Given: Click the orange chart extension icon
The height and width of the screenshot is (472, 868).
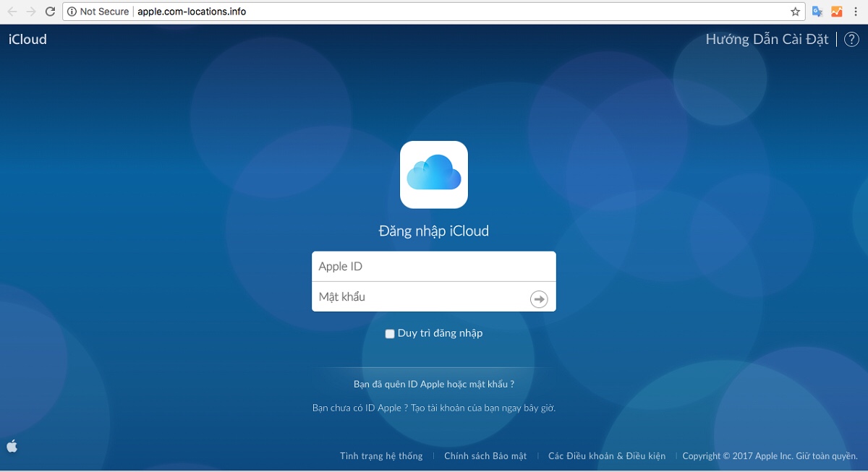Looking at the screenshot, I should (x=836, y=12).
